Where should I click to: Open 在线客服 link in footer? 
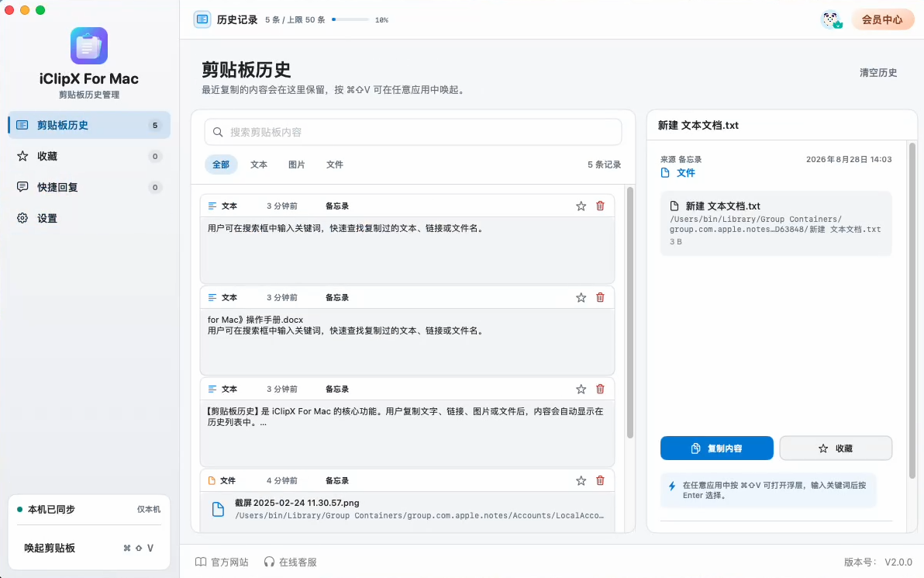coord(291,562)
